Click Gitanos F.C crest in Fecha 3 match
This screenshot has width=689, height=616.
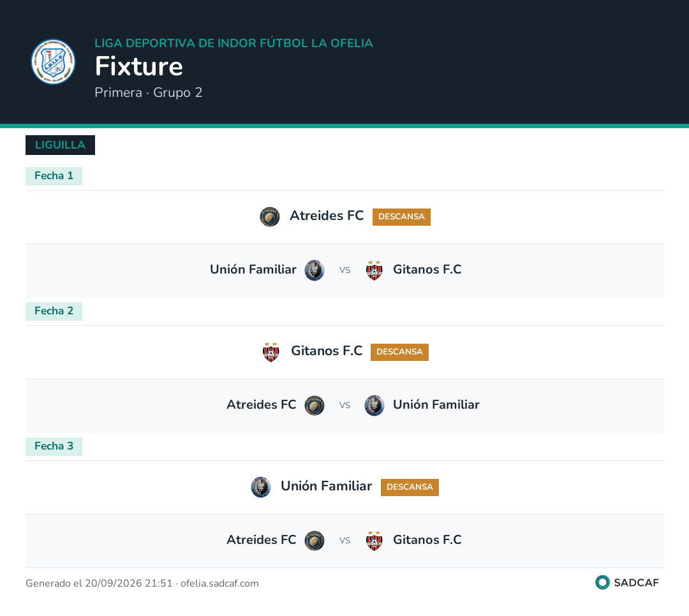tap(374, 541)
